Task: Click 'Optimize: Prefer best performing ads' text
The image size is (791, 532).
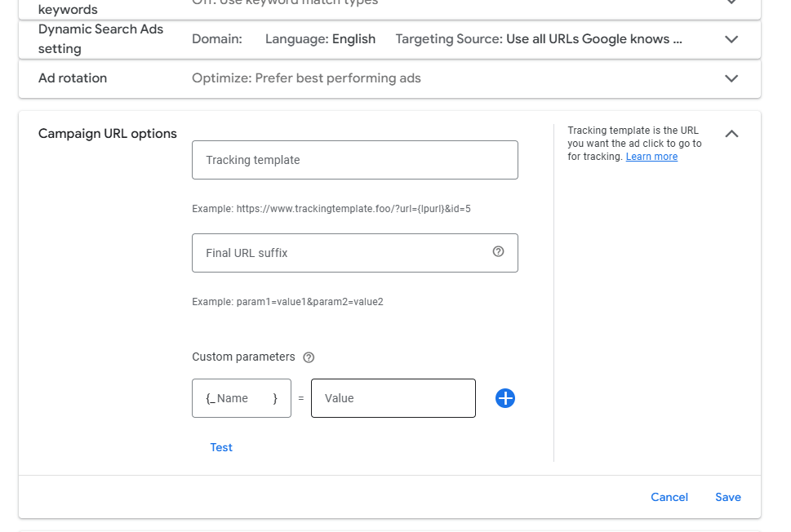Action: (306, 78)
